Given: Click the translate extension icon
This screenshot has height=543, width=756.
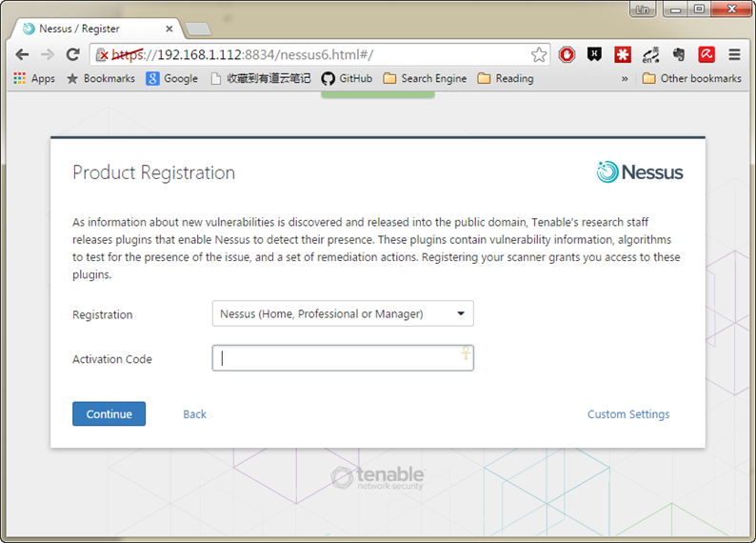Looking at the screenshot, I should click(650, 55).
